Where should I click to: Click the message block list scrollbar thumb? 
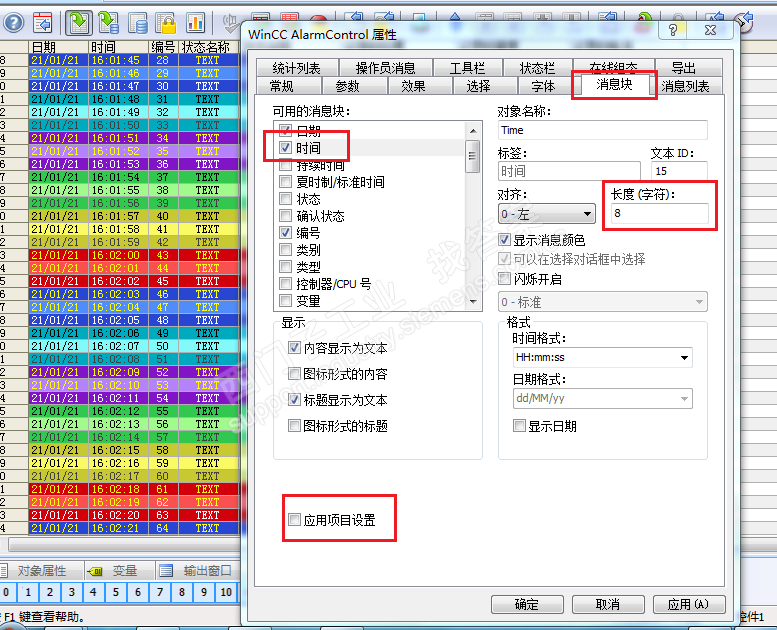[473, 156]
